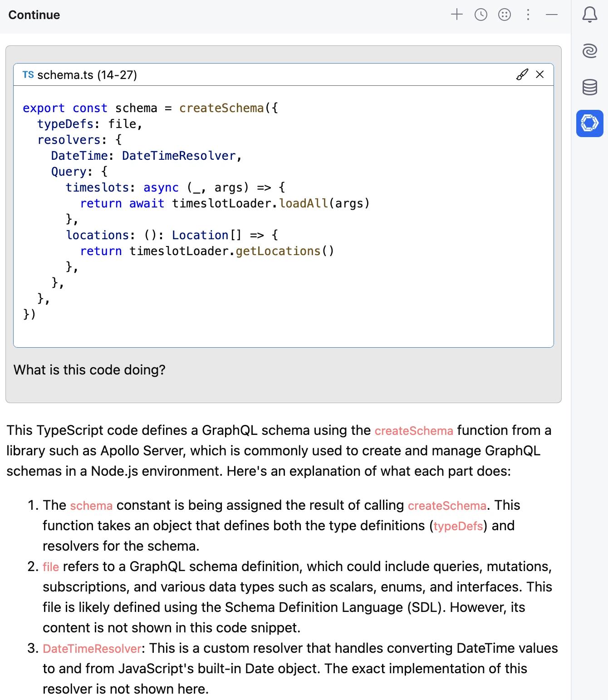Remove the schema.ts snippet with X
608x700 pixels.
(x=539, y=74)
